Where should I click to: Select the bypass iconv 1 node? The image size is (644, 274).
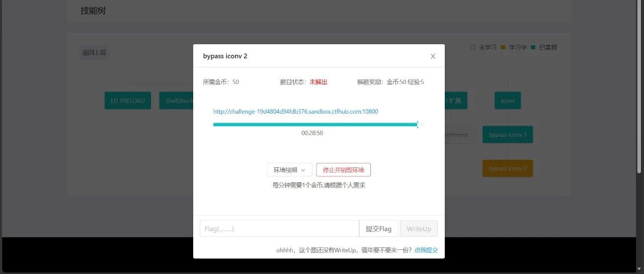[508, 135]
